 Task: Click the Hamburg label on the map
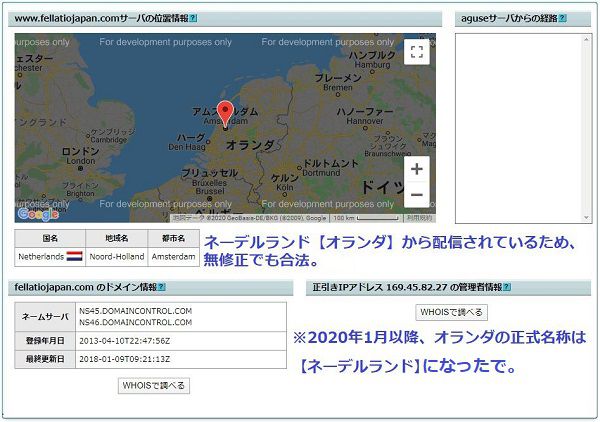pyautogui.click(x=372, y=65)
